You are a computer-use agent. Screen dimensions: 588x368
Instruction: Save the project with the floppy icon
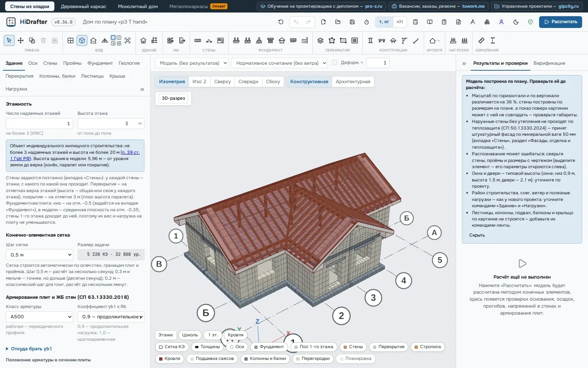coord(352,22)
